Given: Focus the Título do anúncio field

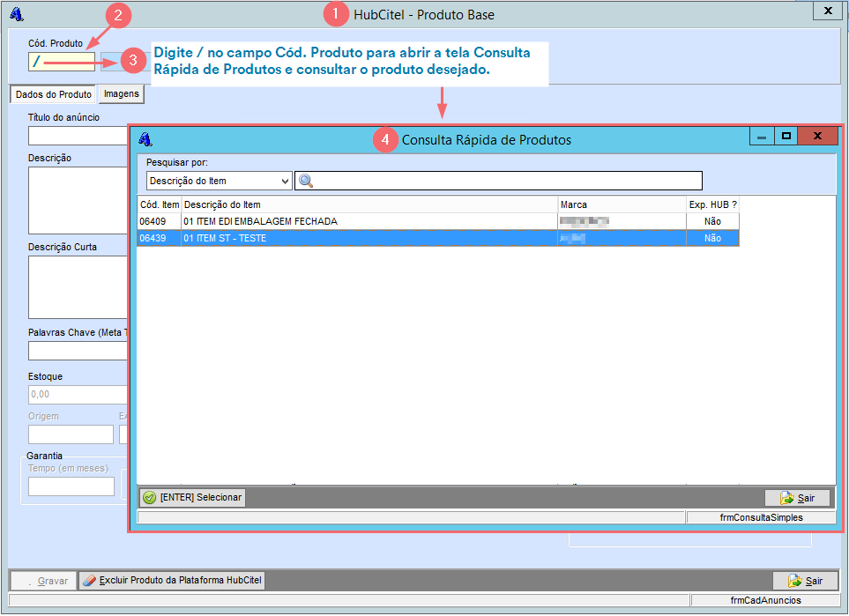Looking at the screenshot, I should pyautogui.click(x=78, y=136).
